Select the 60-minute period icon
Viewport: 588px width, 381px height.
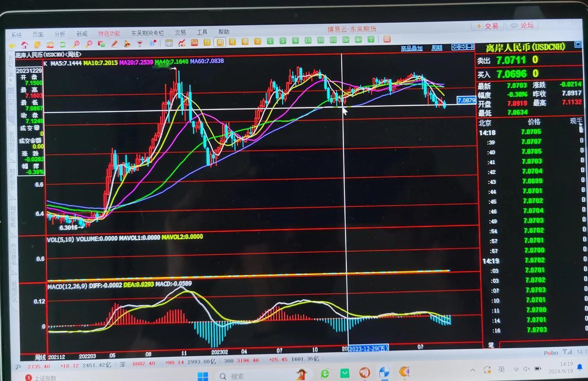click(333, 40)
